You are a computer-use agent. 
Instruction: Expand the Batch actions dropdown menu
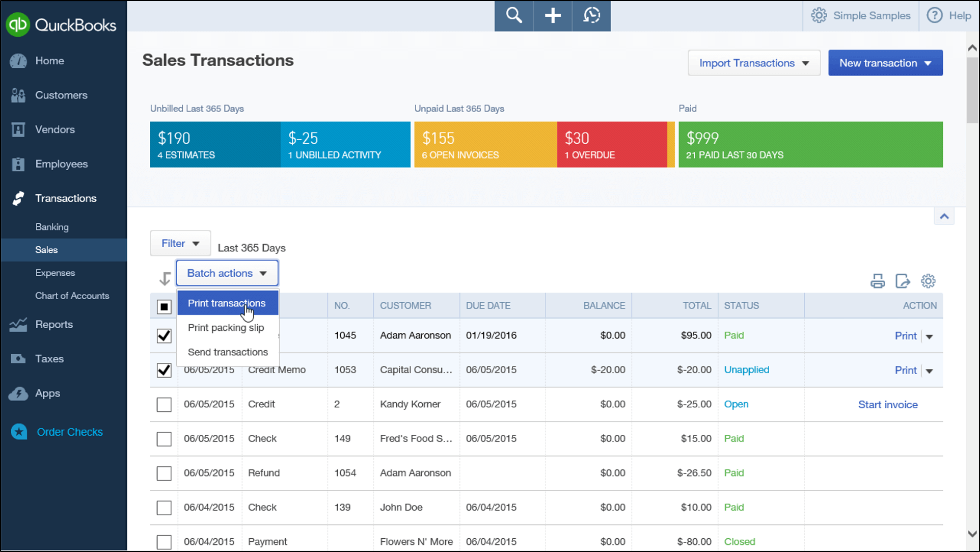227,273
